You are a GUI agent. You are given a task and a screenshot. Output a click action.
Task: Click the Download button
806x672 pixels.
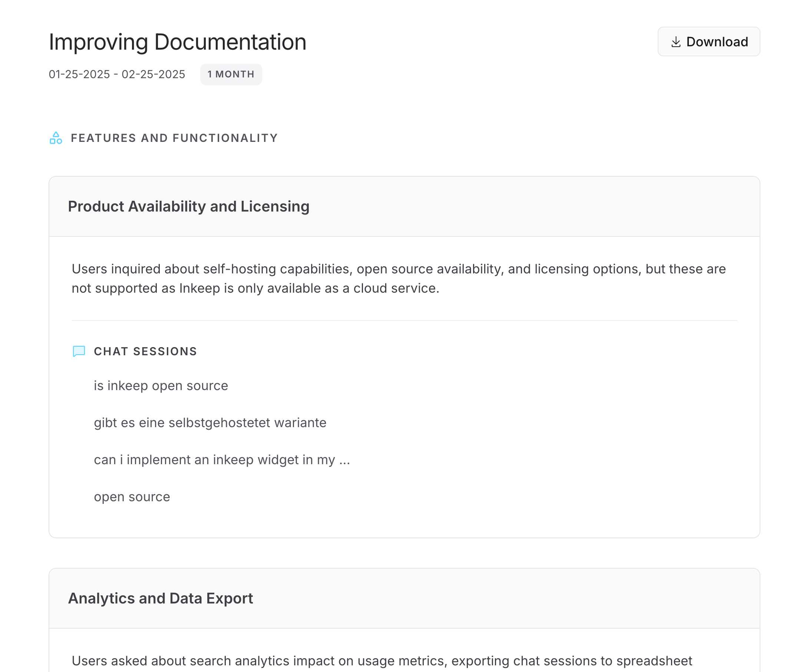(x=708, y=41)
